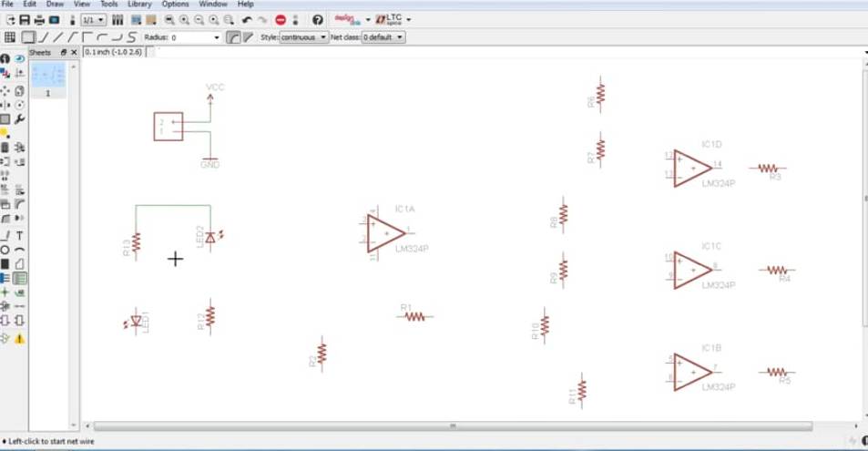Image resolution: width=868 pixels, height=451 pixels.
Task: Enable round miter mode
Action: [233, 37]
